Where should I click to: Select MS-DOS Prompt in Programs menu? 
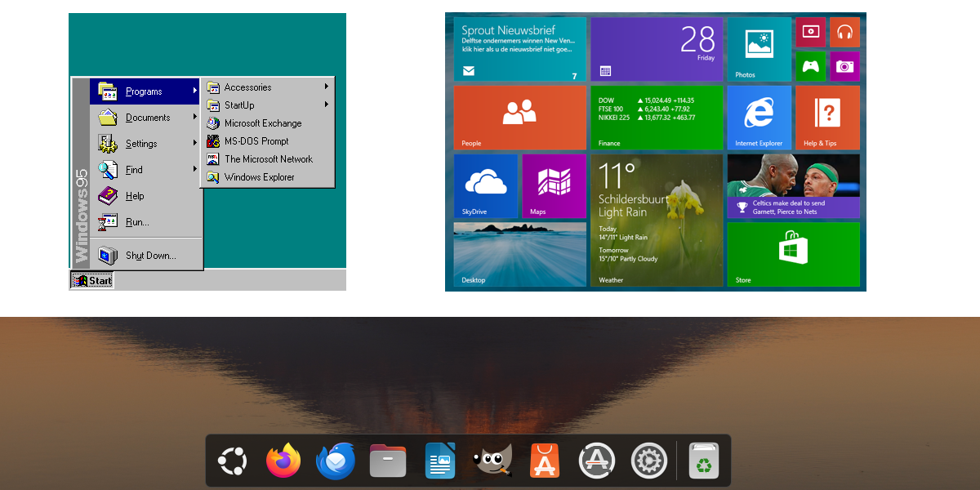(x=256, y=141)
